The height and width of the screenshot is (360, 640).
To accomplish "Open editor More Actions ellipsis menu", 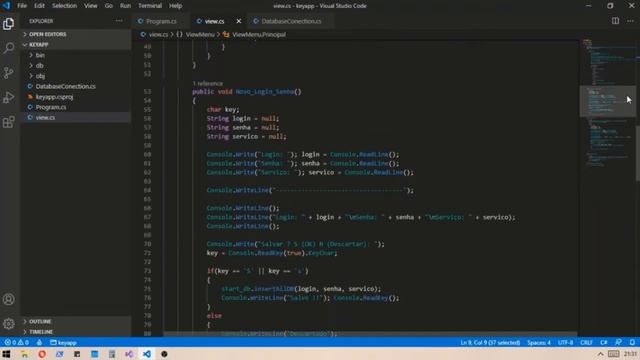I will pyautogui.click(x=630, y=21).
